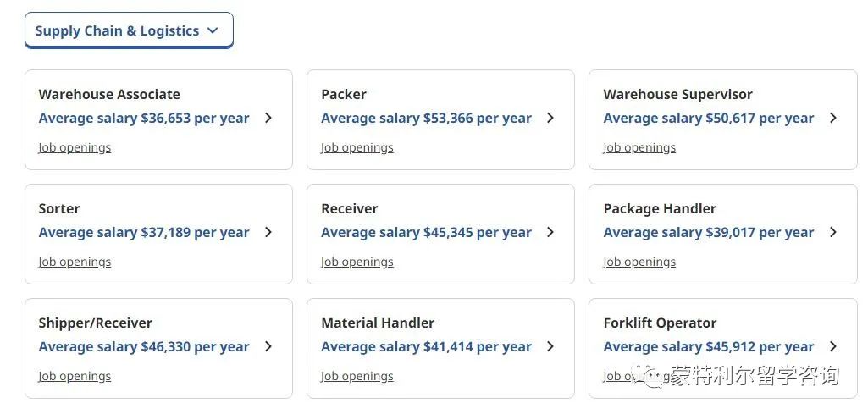The image size is (868, 414).
Task: Click the arrow beside Receiver salary
Action: (550, 232)
